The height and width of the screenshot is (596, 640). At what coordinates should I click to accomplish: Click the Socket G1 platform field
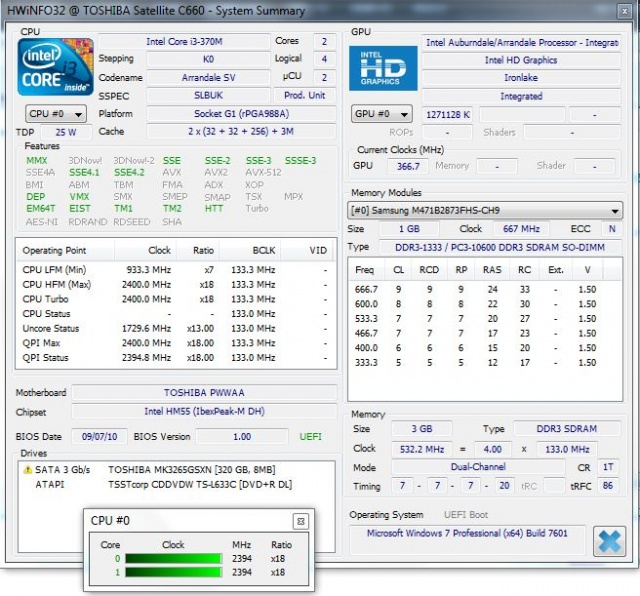coord(241,113)
